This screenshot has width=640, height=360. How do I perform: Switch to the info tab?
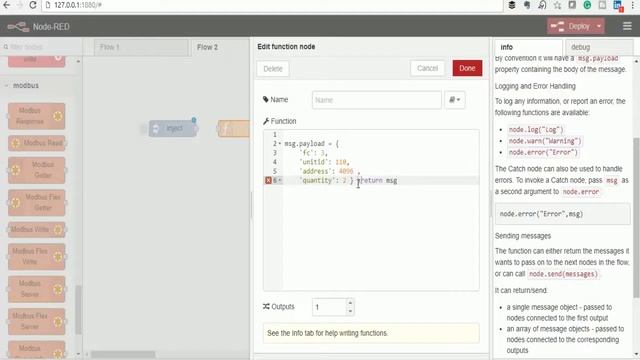point(528,47)
